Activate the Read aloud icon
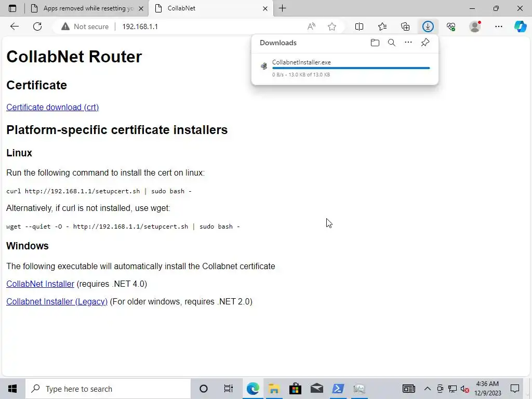 [x=311, y=26]
